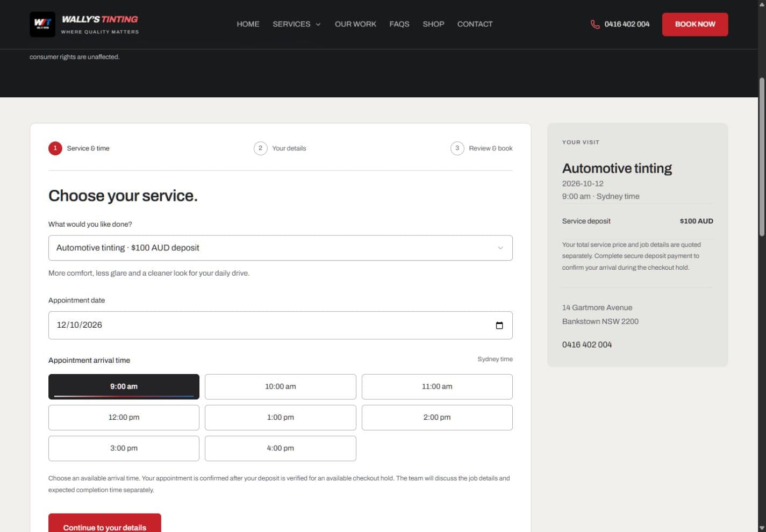
Task: Go to step 2 Your details
Action: click(280, 148)
